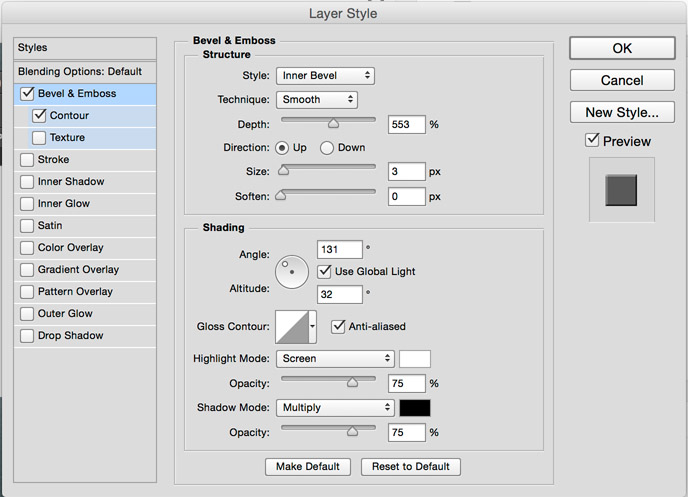This screenshot has height=497, width=688.
Task: Enable the Outer Glow checkbox
Action: pos(27,314)
